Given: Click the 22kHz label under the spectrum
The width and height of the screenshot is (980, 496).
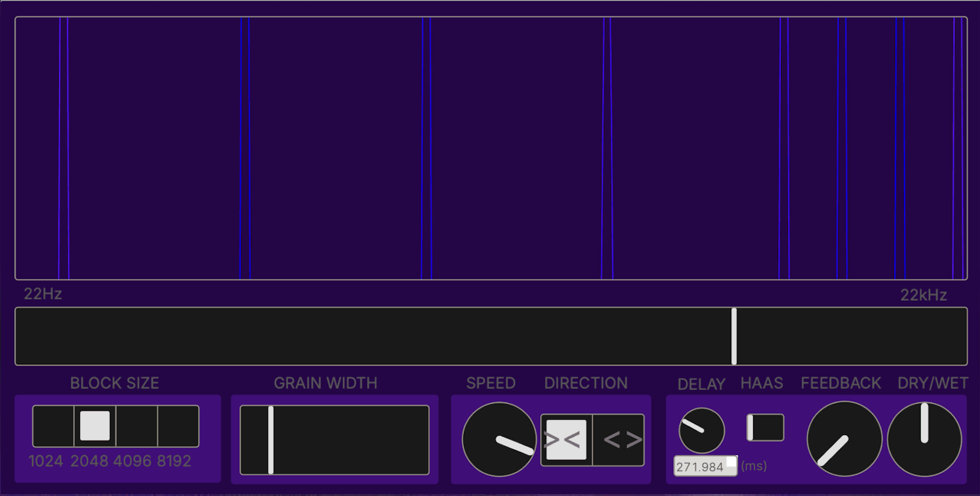Looking at the screenshot, I should [923, 295].
